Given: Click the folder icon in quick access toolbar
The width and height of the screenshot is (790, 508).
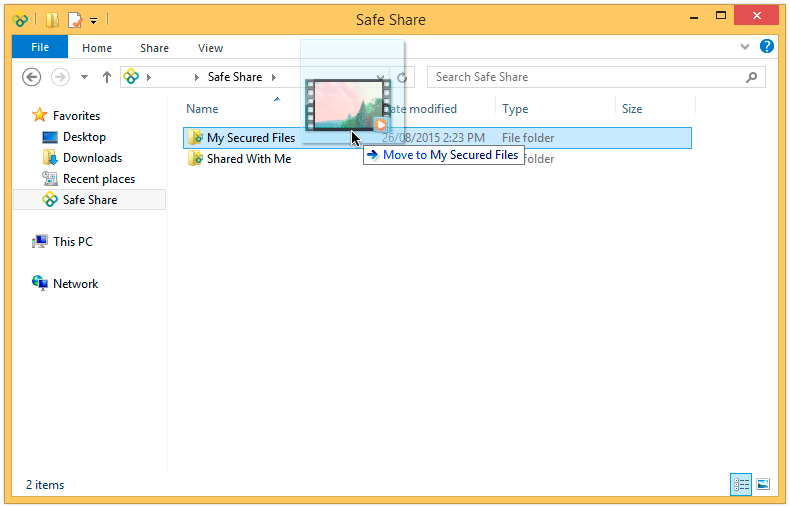Looking at the screenshot, I should click(x=52, y=20).
